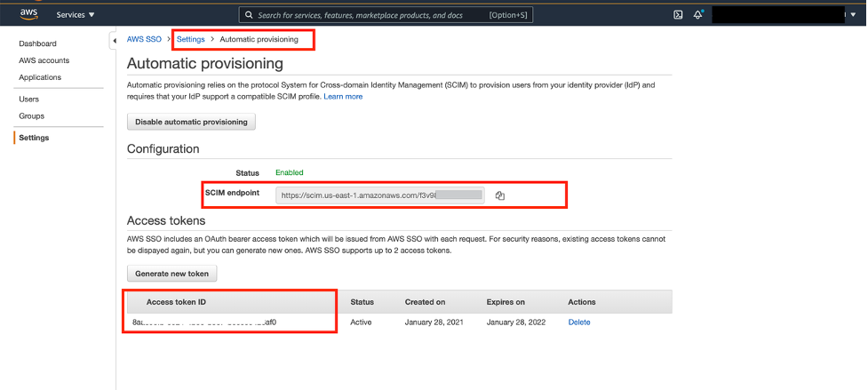868x390 pixels.
Task: Open the Learn more link
Action: click(343, 96)
